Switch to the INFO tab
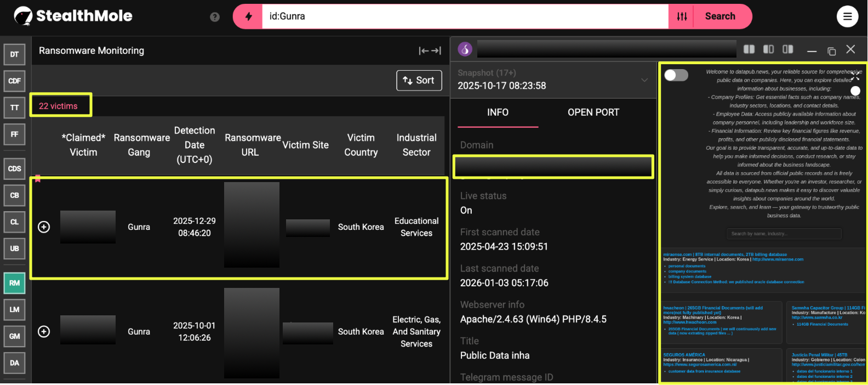The height and width of the screenshot is (385, 868). click(498, 112)
